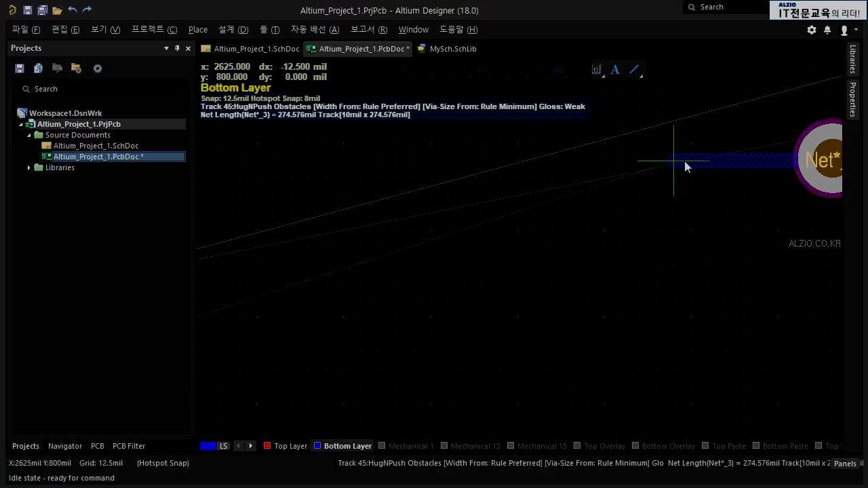Click the Top Layer red color swatch
This screenshot has width=868, height=488.
coord(267,445)
